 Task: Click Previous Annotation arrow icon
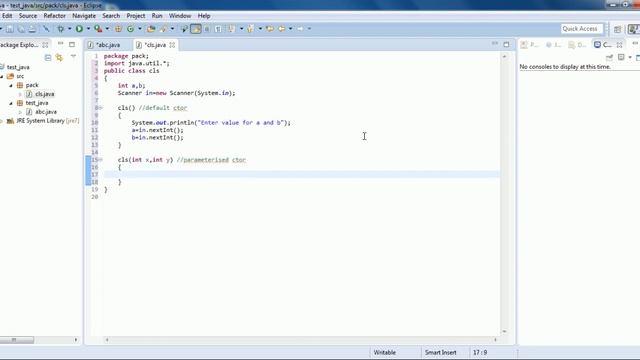pos(251,29)
